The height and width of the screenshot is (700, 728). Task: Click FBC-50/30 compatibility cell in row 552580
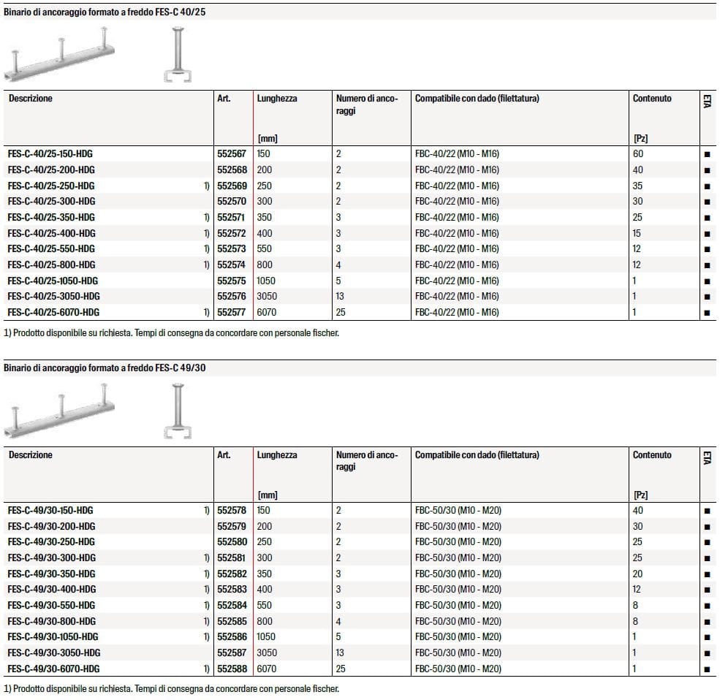[458, 542]
